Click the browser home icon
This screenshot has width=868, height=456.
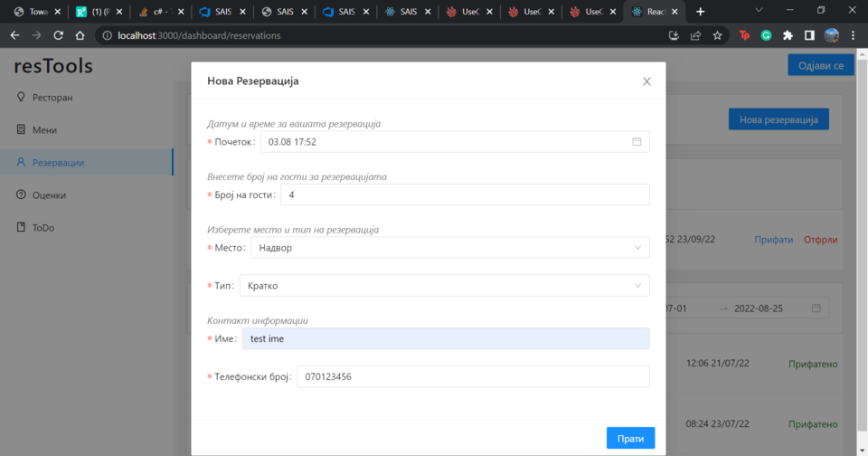(x=80, y=35)
